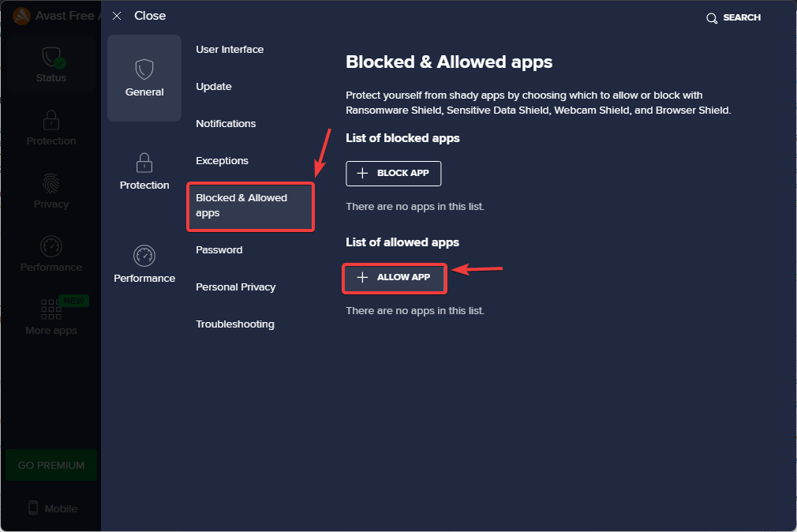The image size is (797, 532).
Task: Select Personal Privacy option
Action: (x=236, y=287)
